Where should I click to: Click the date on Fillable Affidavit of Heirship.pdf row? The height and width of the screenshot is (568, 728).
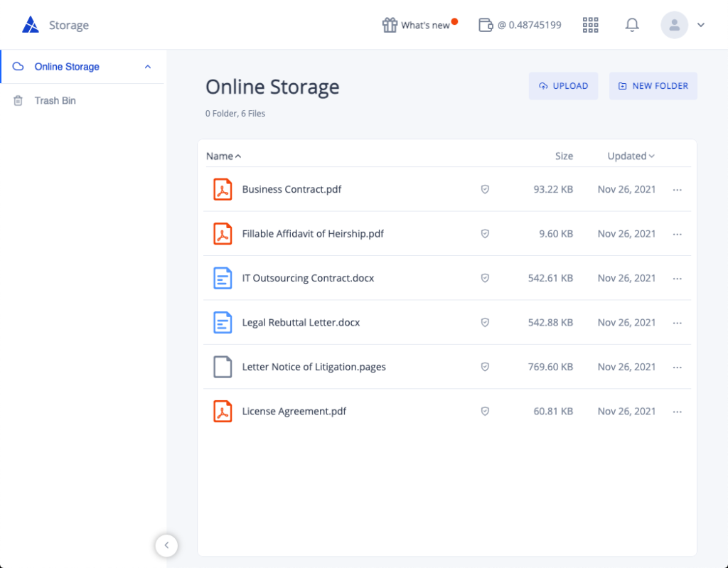tap(626, 234)
